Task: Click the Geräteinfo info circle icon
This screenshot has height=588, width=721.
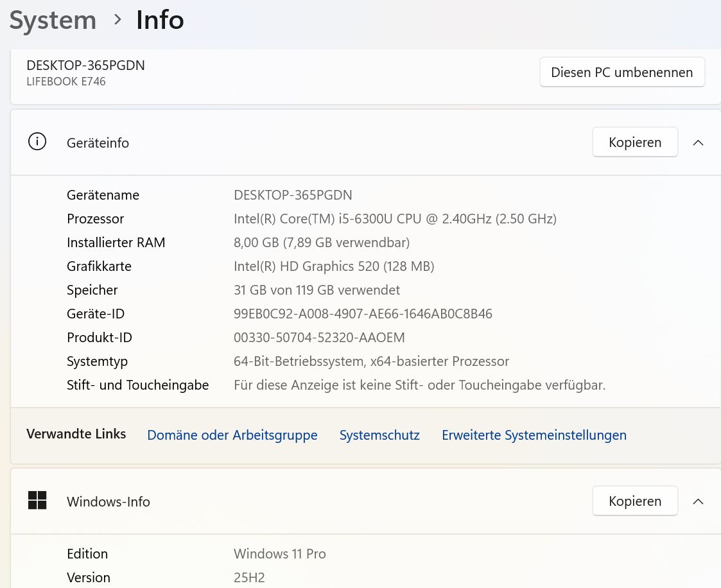Action: coord(37,142)
